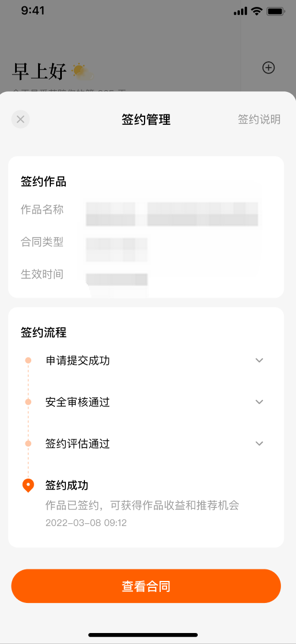Tap the cellular signal bars icon

(240, 12)
